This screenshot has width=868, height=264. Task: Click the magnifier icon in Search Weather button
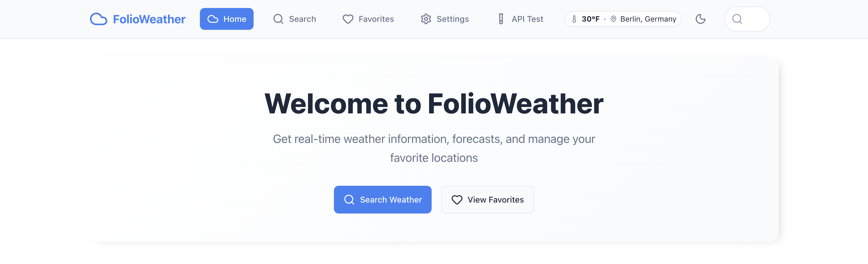click(349, 200)
